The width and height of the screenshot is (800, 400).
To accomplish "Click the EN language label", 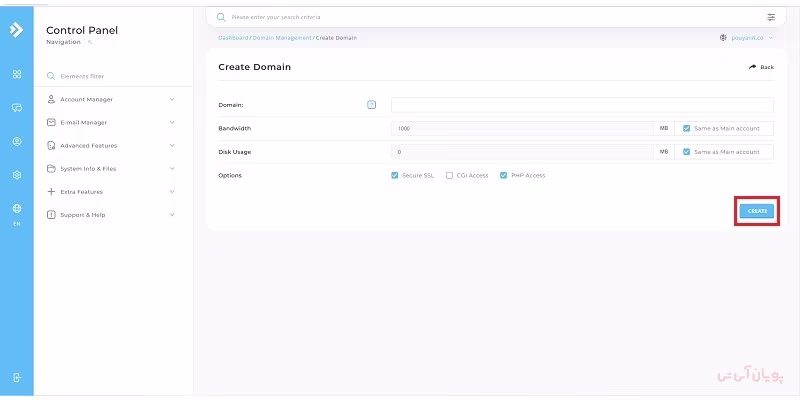I will (x=17, y=224).
